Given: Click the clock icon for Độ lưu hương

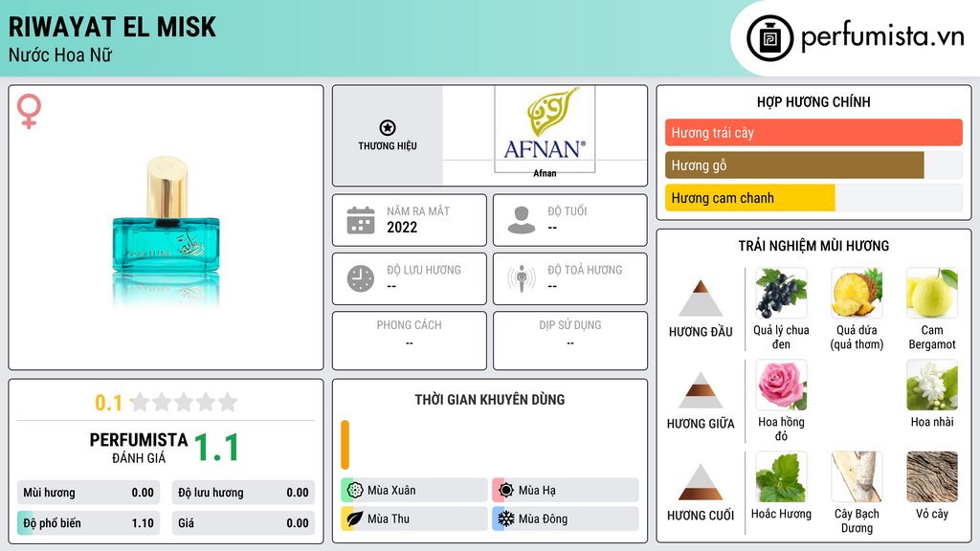Looking at the screenshot, I should coord(360,278).
